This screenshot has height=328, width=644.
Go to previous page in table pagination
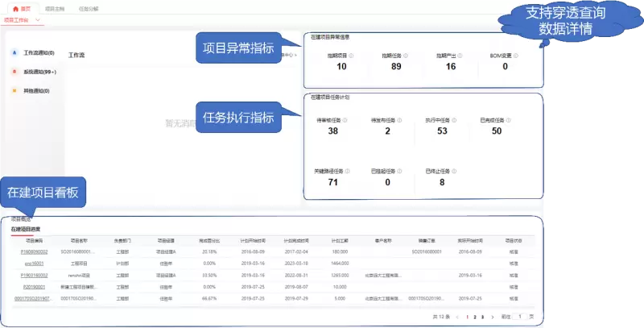(x=457, y=318)
